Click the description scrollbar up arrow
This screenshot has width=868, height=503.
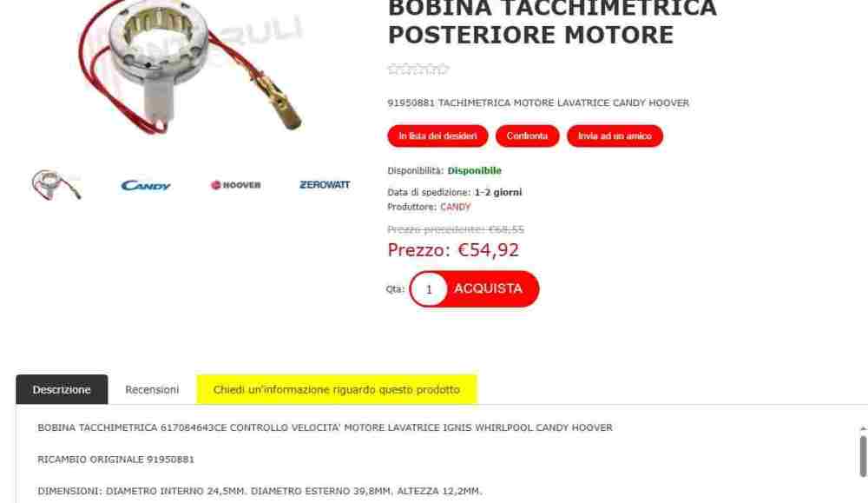tap(863, 429)
